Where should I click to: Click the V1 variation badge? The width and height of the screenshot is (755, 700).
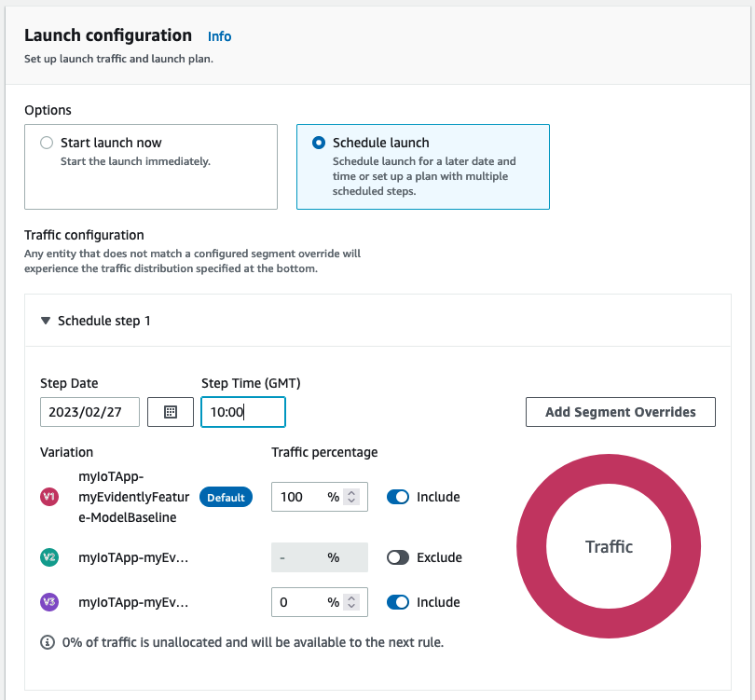[48, 497]
